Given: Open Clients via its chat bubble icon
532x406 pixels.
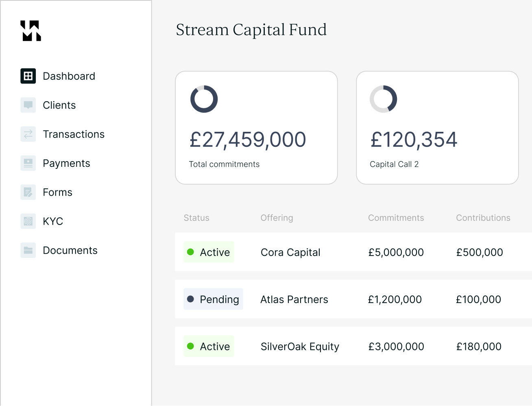Looking at the screenshot, I should (x=28, y=105).
